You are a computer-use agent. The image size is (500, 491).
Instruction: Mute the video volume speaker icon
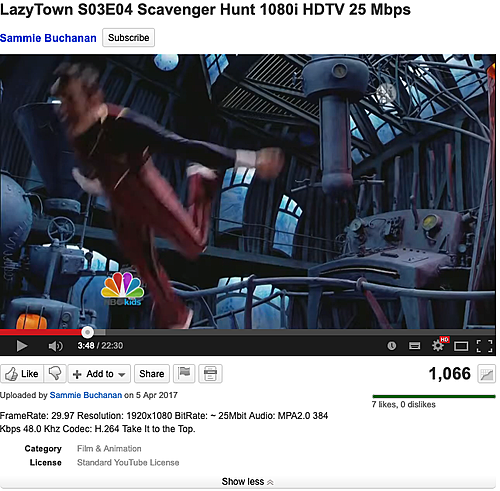[55, 346]
